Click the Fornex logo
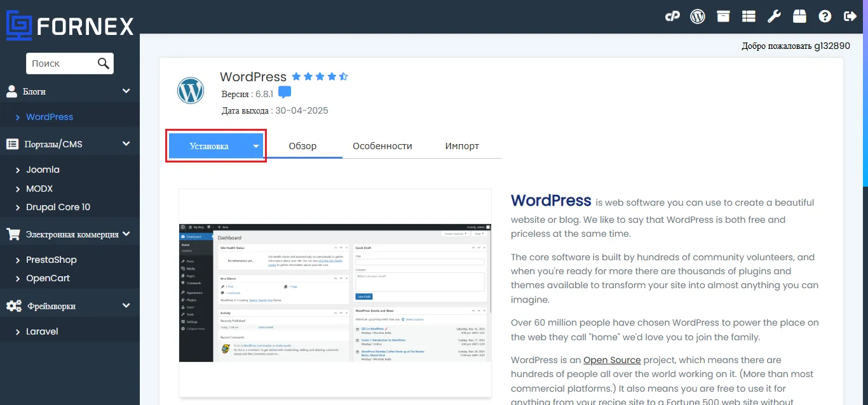The width and height of the screenshot is (868, 405). point(70,26)
